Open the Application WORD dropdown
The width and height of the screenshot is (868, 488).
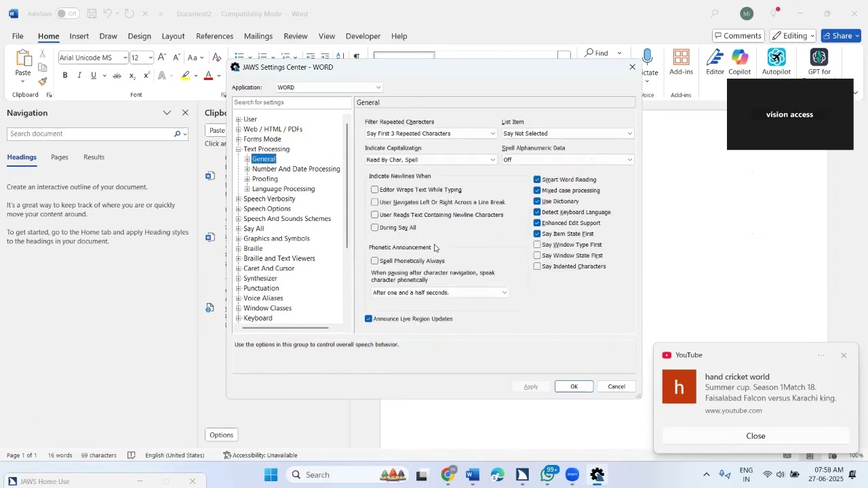[x=330, y=87]
